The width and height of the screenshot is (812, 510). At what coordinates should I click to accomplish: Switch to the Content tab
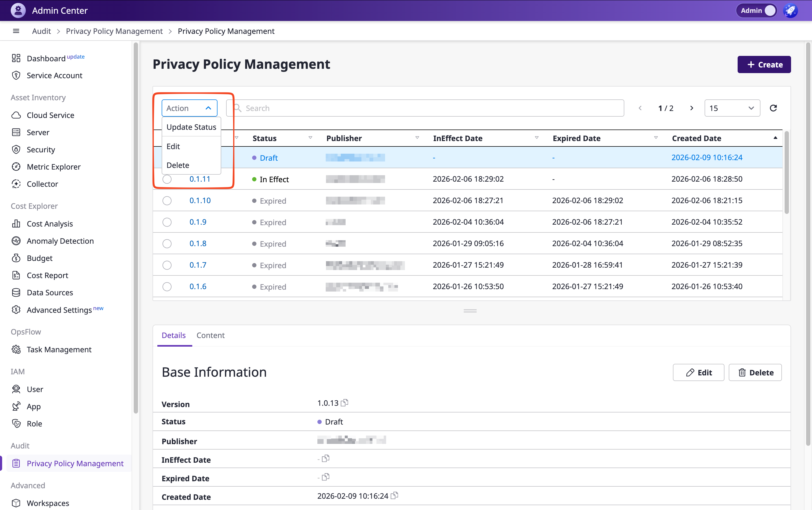210,335
